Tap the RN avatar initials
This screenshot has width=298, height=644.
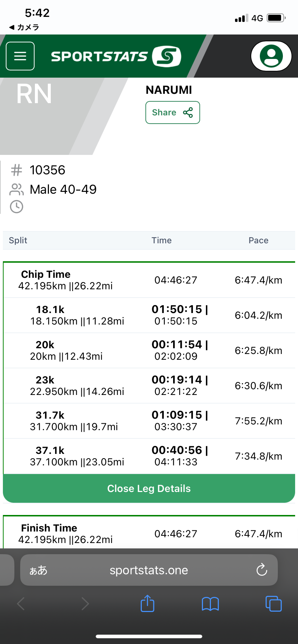tap(34, 94)
